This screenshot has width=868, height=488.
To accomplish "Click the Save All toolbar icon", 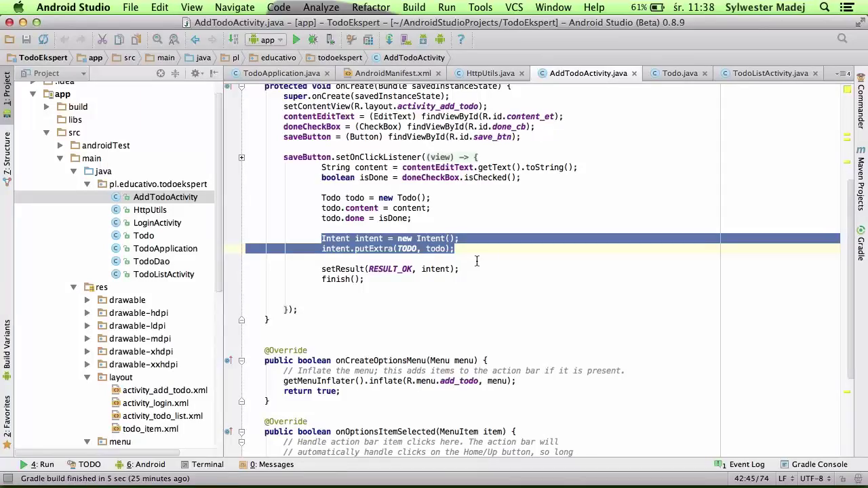I will click(x=26, y=39).
